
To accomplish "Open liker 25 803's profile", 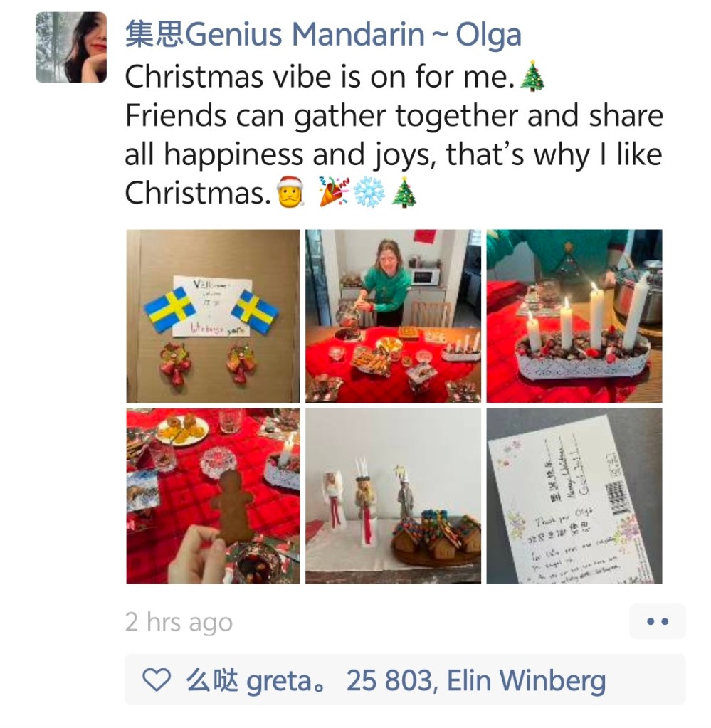I will point(389,680).
